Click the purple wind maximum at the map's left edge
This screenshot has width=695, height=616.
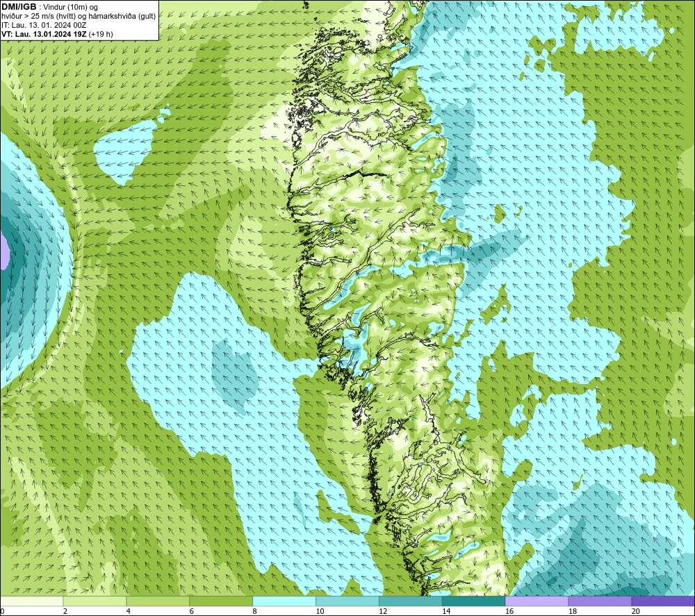click(3, 251)
